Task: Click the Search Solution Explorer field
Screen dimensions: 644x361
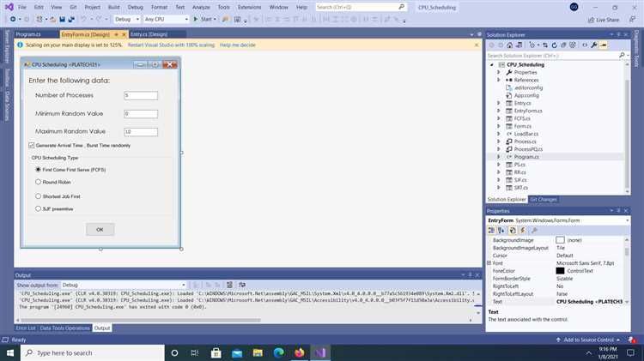Action: (552, 55)
